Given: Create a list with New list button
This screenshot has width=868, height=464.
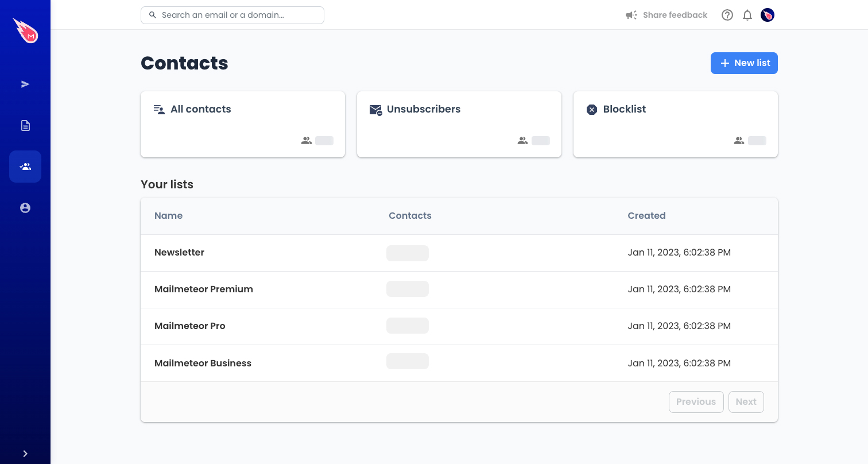Looking at the screenshot, I should (x=744, y=63).
